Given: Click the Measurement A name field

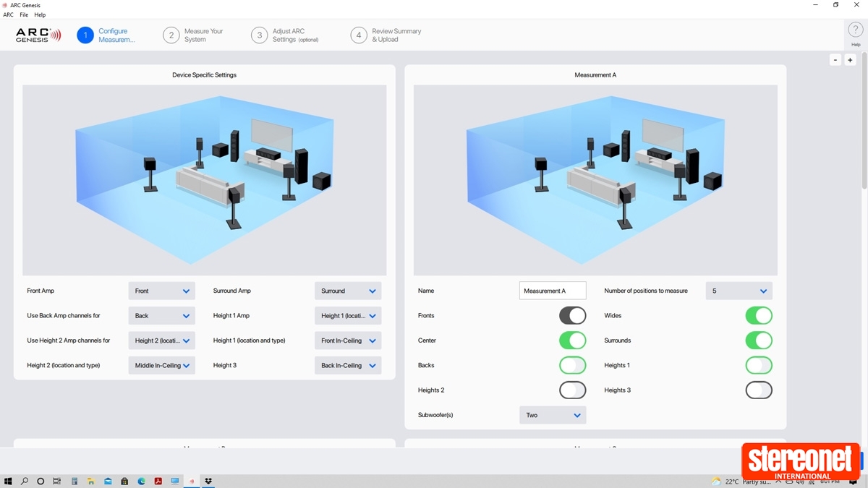Looking at the screenshot, I should pyautogui.click(x=553, y=291).
